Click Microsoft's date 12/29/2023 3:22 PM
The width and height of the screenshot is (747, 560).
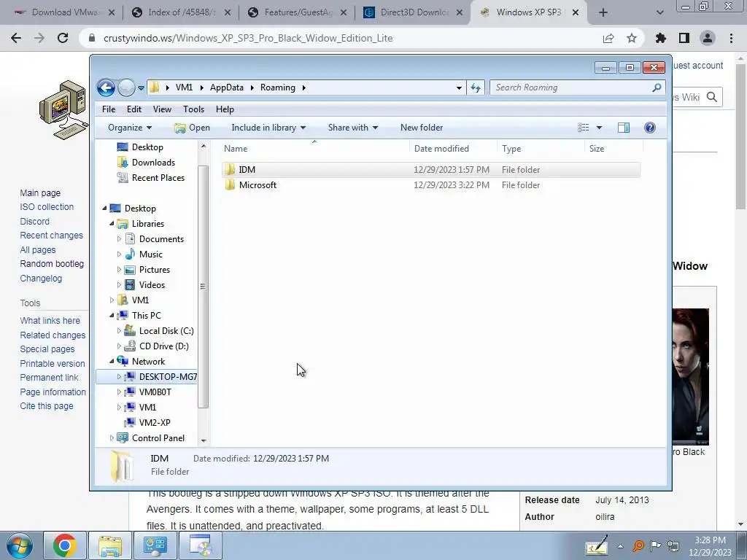[x=451, y=185]
